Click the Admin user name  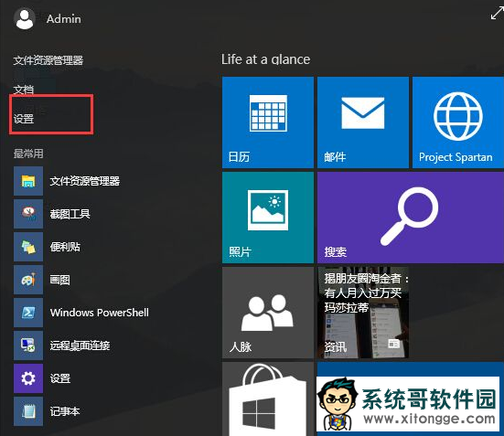(x=64, y=19)
